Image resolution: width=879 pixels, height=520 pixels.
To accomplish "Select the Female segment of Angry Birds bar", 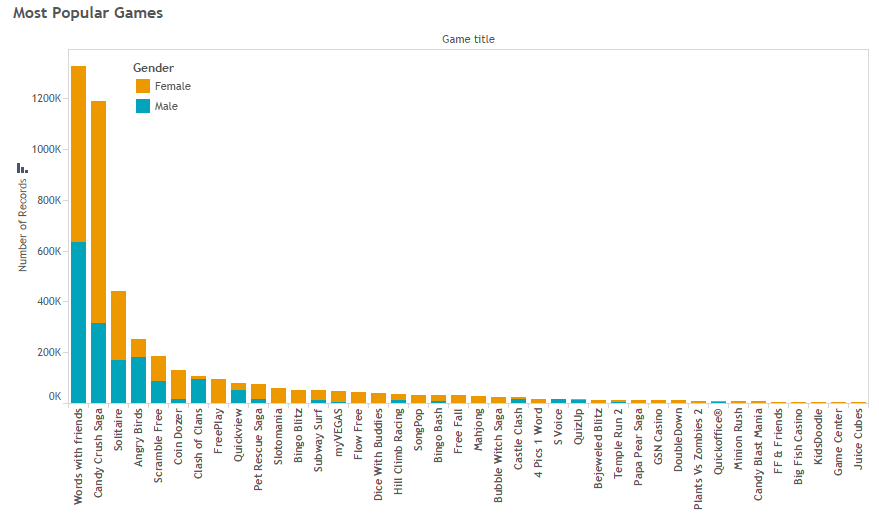I will (138, 349).
